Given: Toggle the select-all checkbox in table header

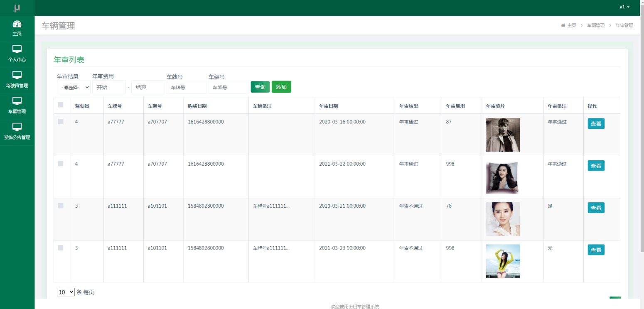Looking at the screenshot, I should pyautogui.click(x=61, y=105).
